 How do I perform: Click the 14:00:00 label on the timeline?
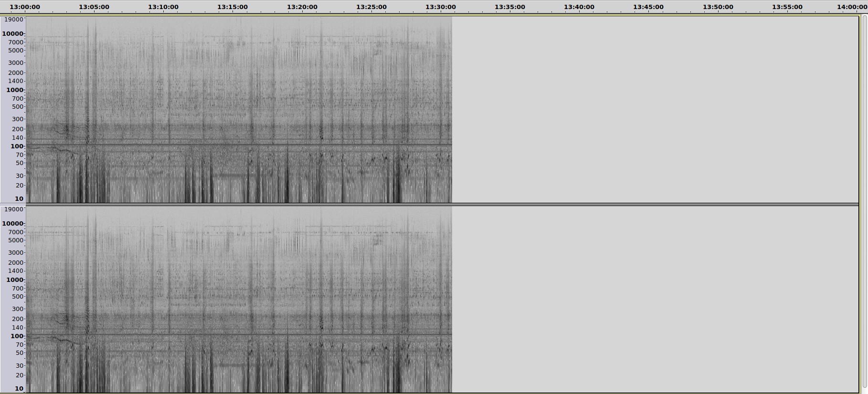[852, 7]
